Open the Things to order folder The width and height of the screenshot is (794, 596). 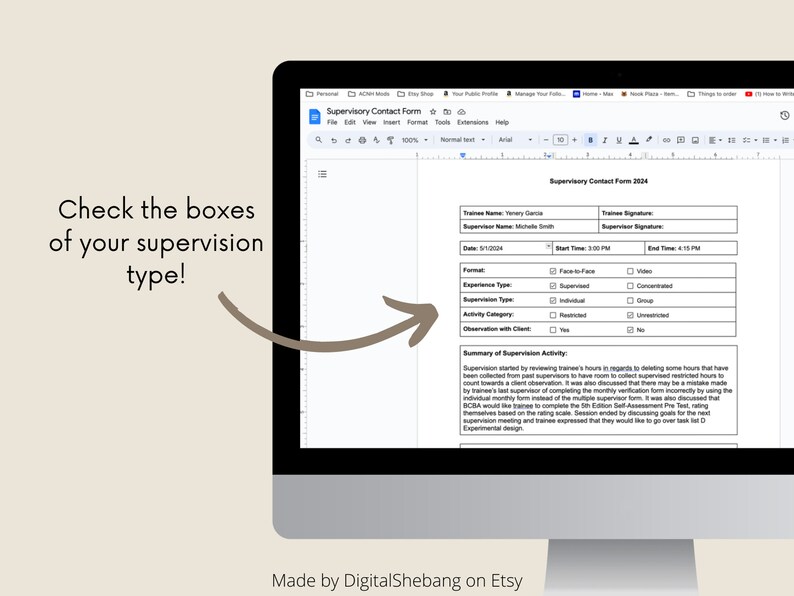711,94
